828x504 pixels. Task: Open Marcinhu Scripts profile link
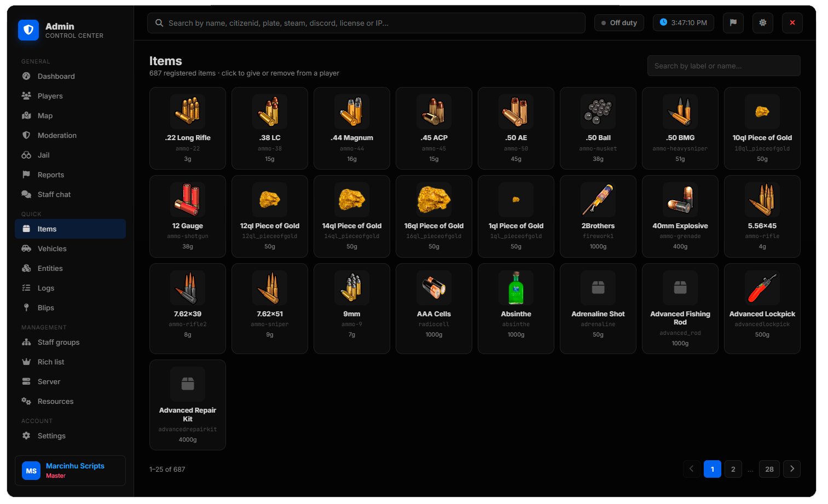tap(75, 466)
